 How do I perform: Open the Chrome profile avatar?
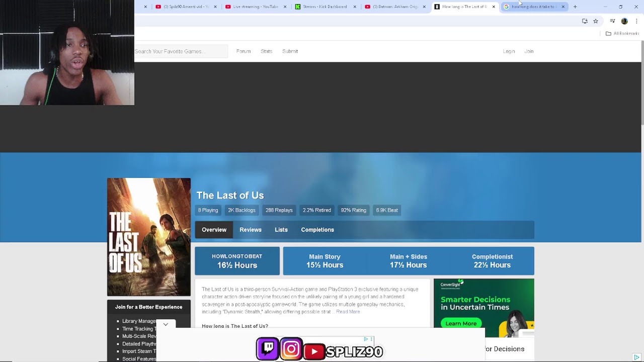[x=624, y=21]
